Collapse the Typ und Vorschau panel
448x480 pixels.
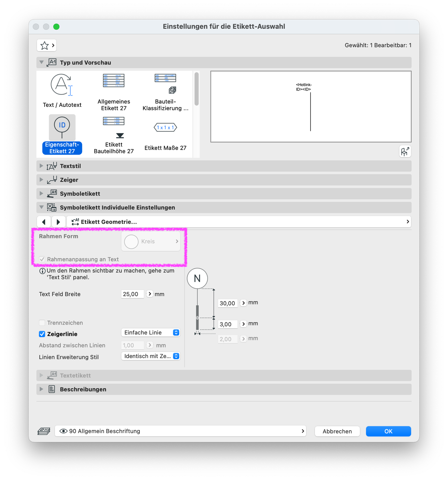pyautogui.click(x=41, y=63)
